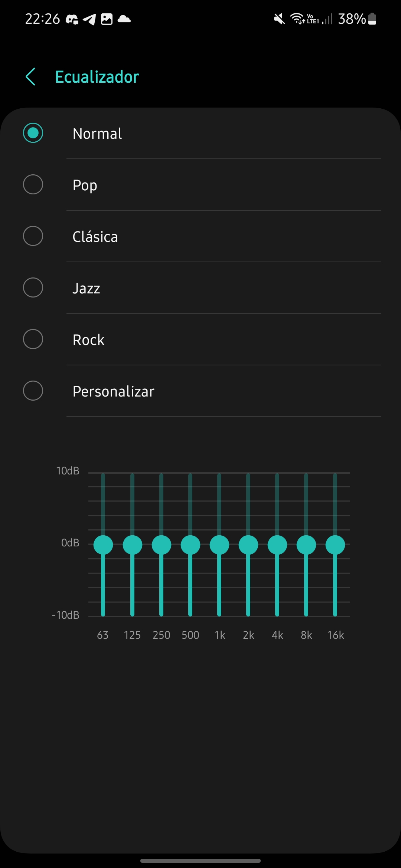
Task: Tap the gallery image notification icon
Action: [x=107, y=19]
